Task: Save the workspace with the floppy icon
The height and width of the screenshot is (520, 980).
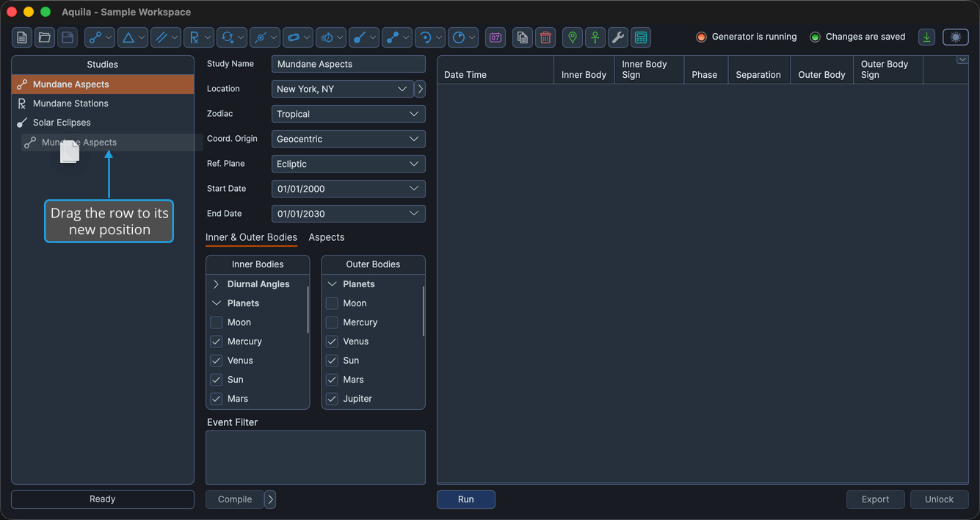Action: tap(68, 37)
